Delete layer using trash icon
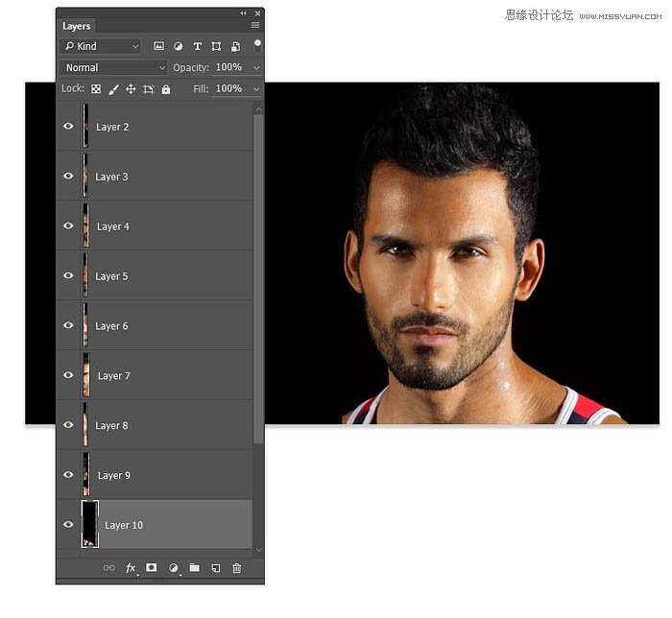 pyautogui.click(x=236, y=568)
